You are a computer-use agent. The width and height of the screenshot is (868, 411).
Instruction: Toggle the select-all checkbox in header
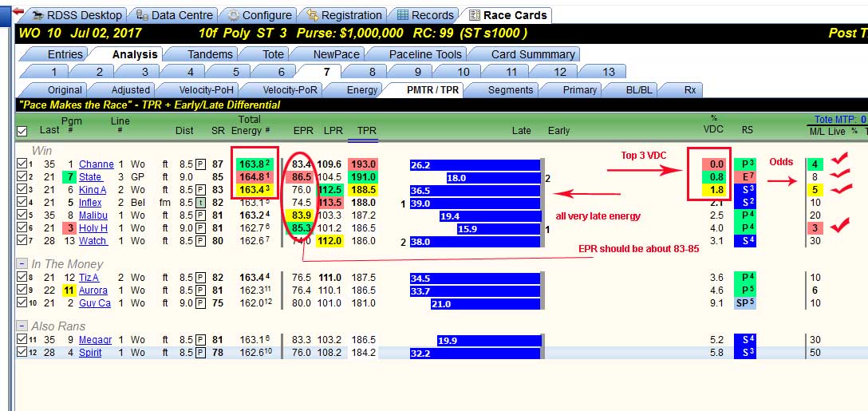coord(22,131)
